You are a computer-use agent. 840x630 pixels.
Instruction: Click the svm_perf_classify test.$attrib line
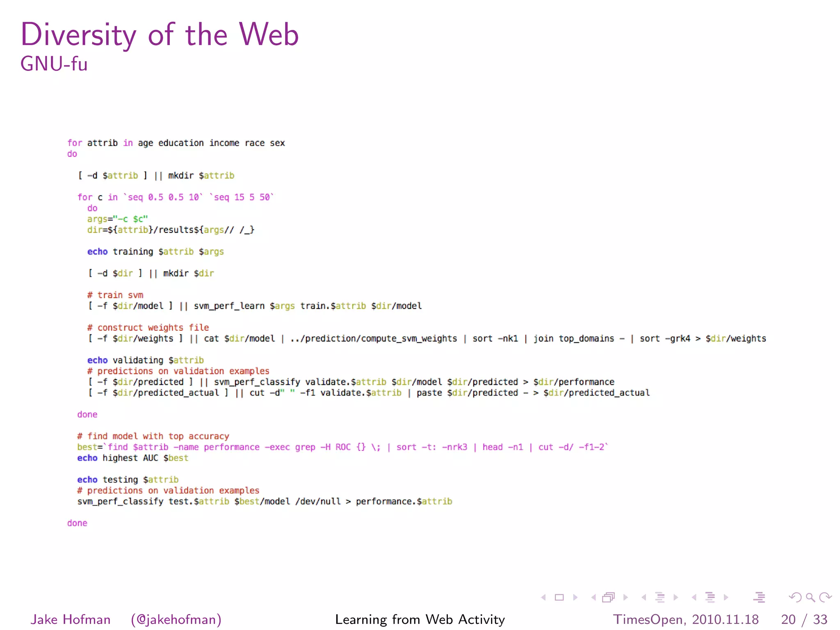tap(265, 501)
